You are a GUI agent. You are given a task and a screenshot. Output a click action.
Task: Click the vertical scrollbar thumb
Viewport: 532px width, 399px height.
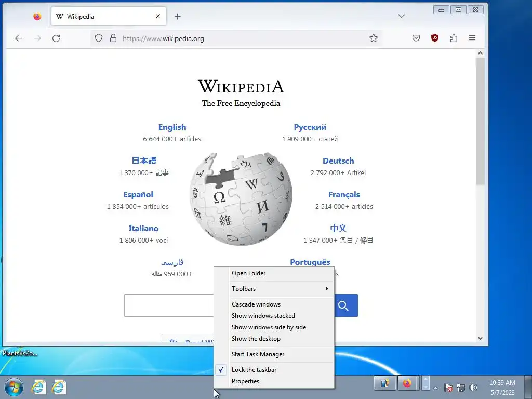(480, 122)
